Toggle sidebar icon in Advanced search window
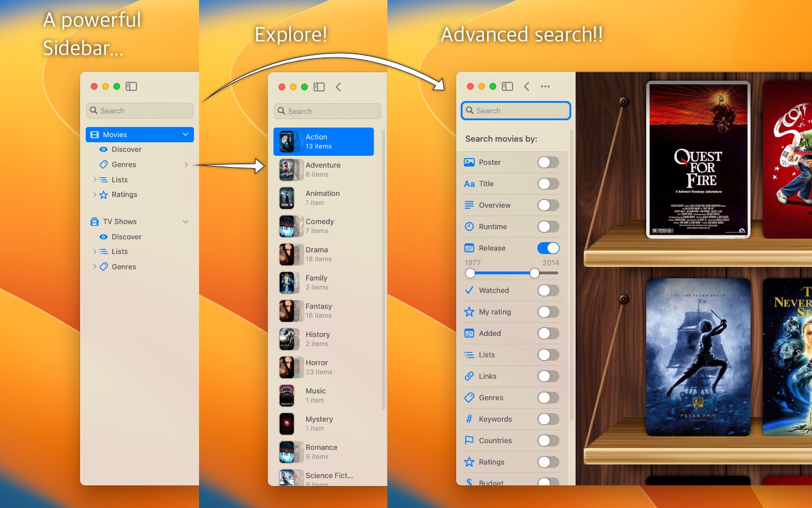Viewport: 812px width, 508px height. (x=507, y=86)
